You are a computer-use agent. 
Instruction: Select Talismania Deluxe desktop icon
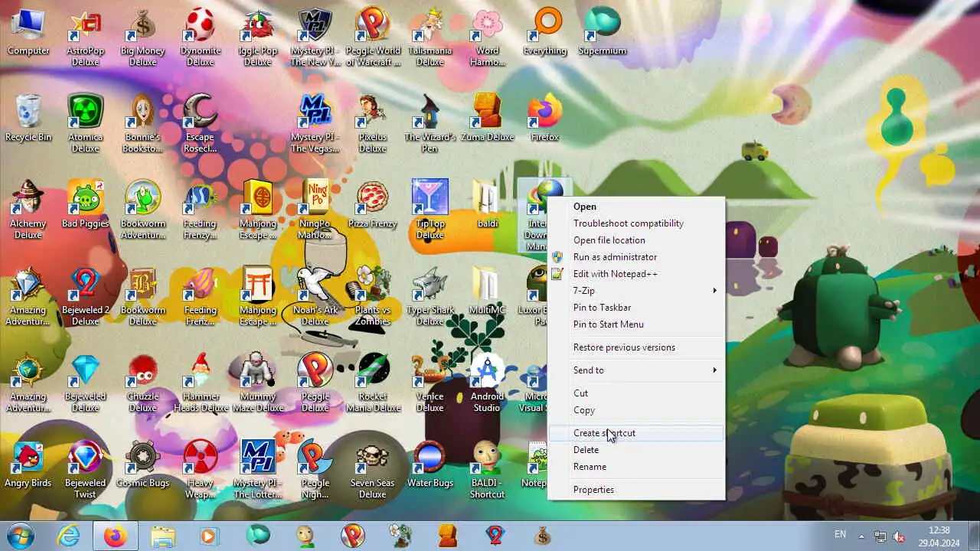pos(430,37)
